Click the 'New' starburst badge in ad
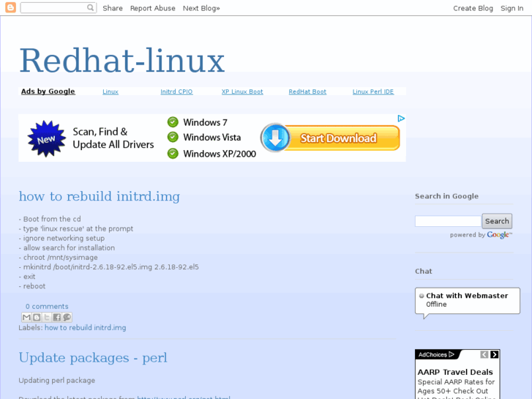 47,139
